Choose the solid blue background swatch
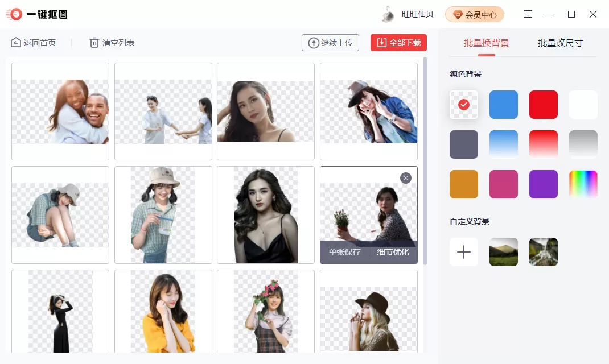 (x=503, y=105)
